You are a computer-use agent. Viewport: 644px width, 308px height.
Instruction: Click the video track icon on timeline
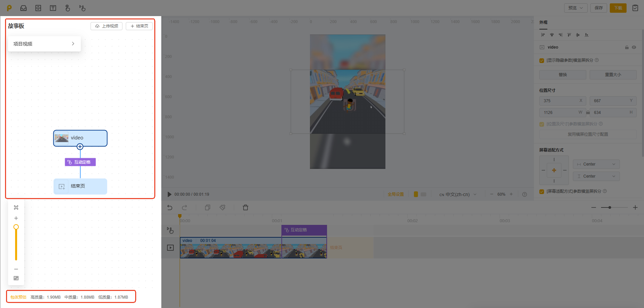tap(170, 248)
